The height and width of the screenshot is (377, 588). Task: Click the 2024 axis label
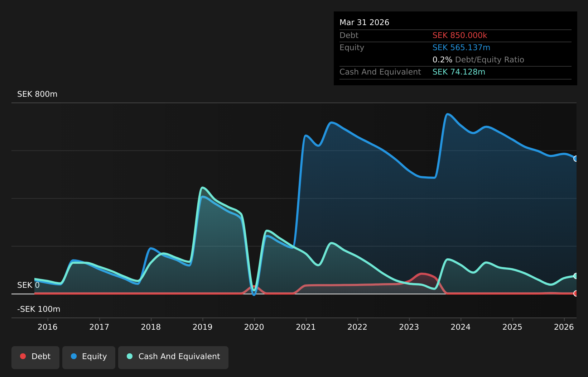coord(461,327)
